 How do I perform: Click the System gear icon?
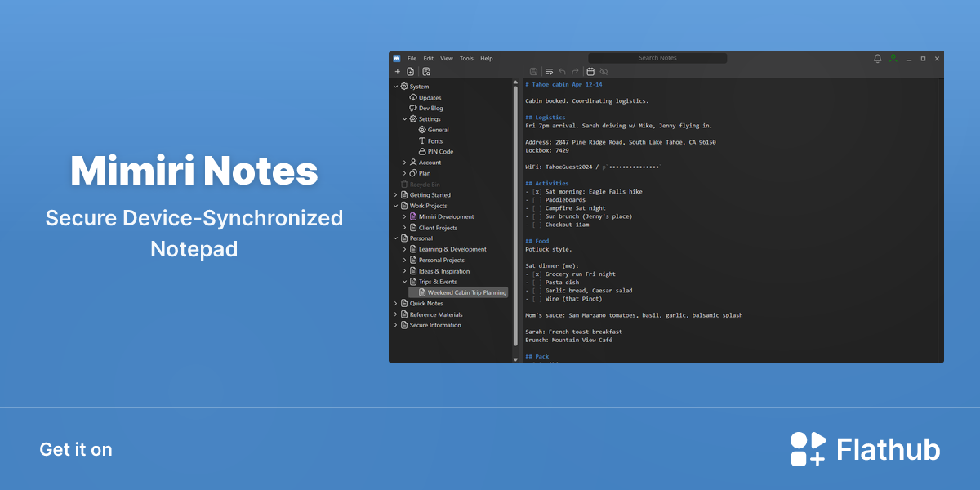[404, 87]
